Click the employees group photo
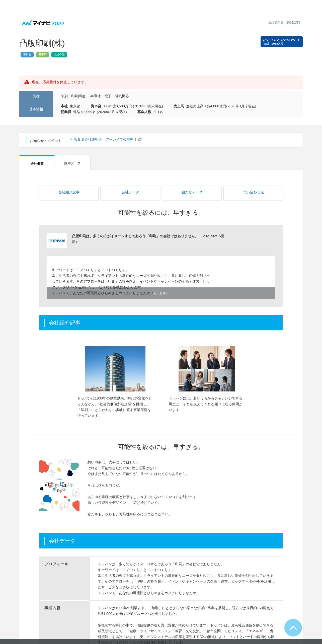The width and height of the screenshot is (322, 644). coord(207,369)
